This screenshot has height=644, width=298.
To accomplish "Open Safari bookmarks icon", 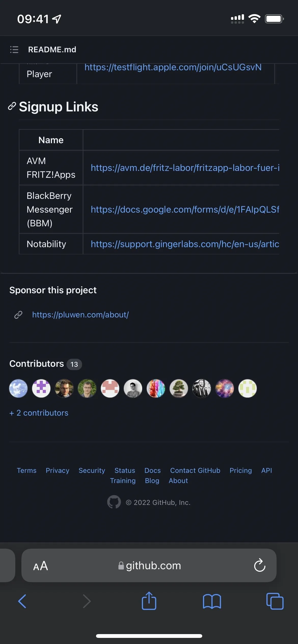I will point(212,601).
